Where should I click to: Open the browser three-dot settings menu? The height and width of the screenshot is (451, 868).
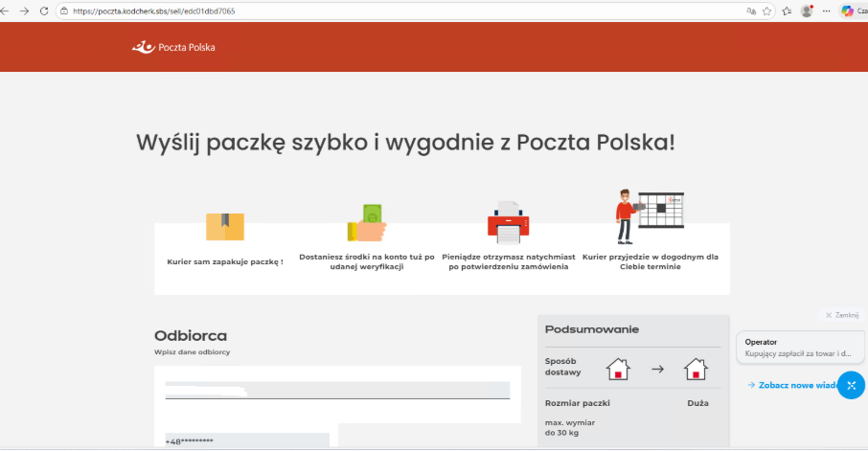coord(826,11)
